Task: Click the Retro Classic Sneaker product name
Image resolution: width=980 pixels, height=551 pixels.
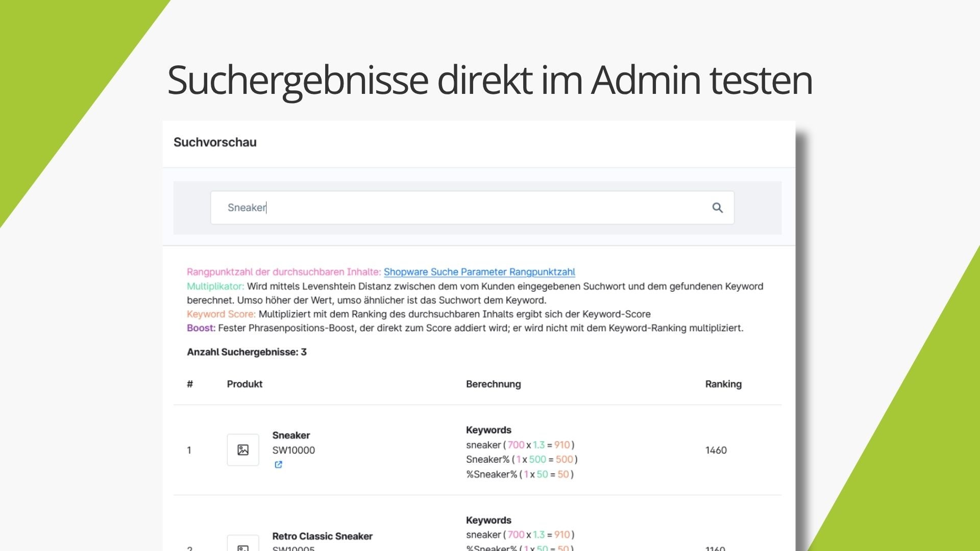Action: [x=322, y=536]
